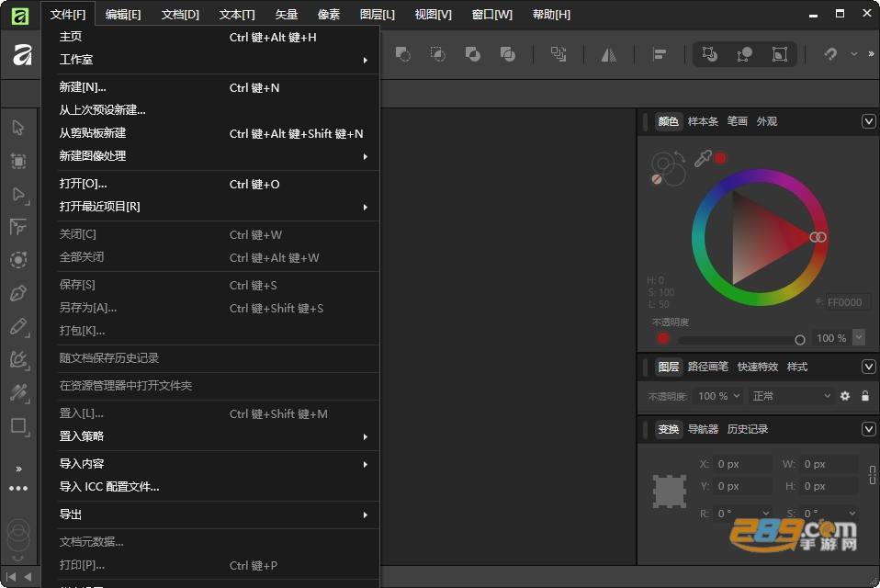Toggle the cycle selection box icon
This screenshot has height=588, width=880.
(x=780, y=54)
